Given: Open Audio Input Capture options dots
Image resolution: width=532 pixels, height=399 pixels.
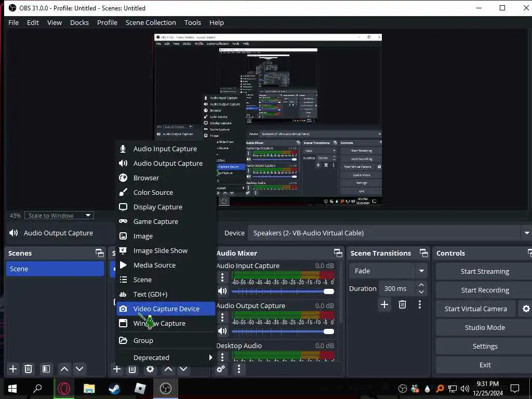Looking at the screenshot, I should [222, 277].
